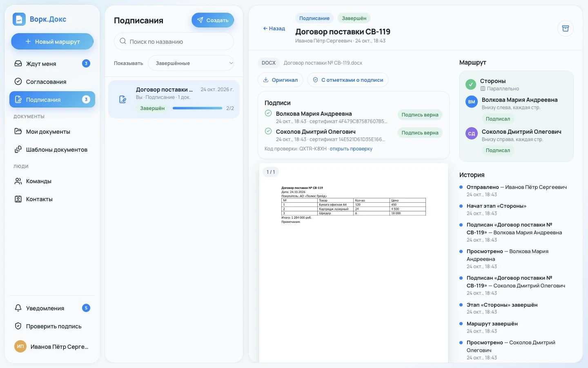Click the Подпись верна badge for Соколов
The width and height of the screenshot is (588, 368).
[420, 133]
